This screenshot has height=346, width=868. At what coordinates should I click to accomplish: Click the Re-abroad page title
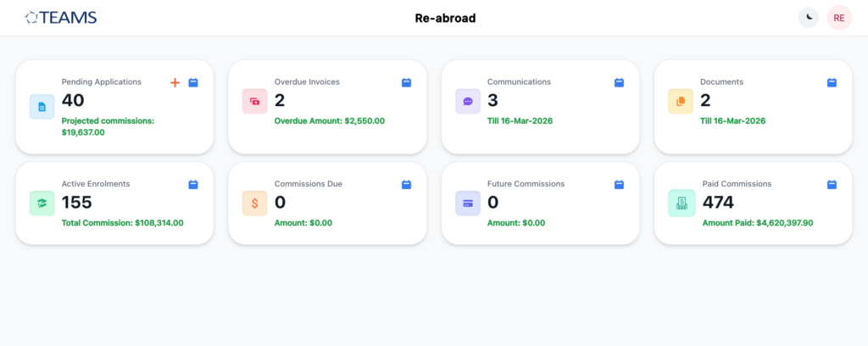(445, 18)
